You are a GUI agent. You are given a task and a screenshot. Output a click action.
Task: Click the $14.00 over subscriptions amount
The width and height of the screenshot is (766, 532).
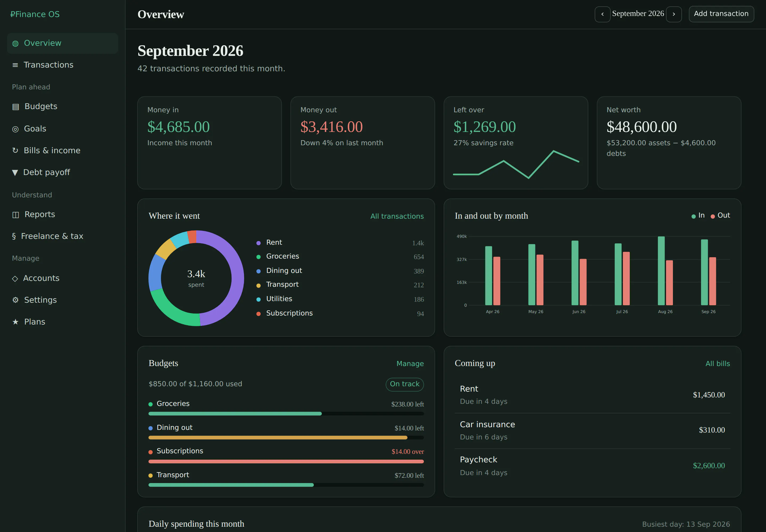(x=407, y=452)
